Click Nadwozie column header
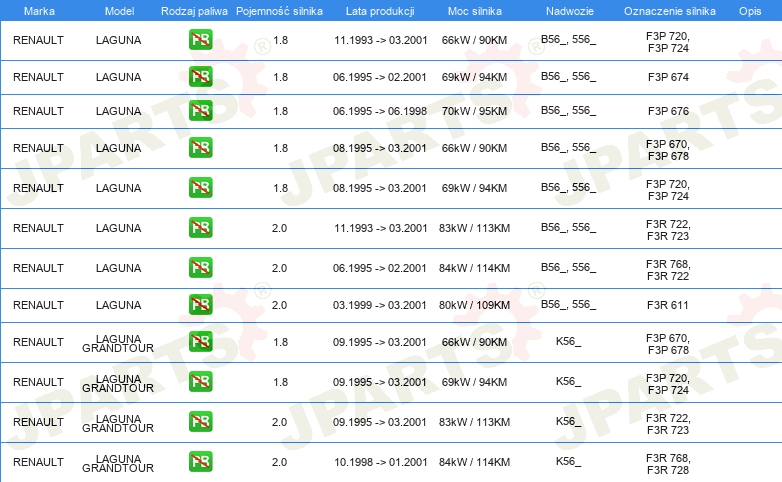The height and width of the screenshot is (482, 782). (570, 11)
